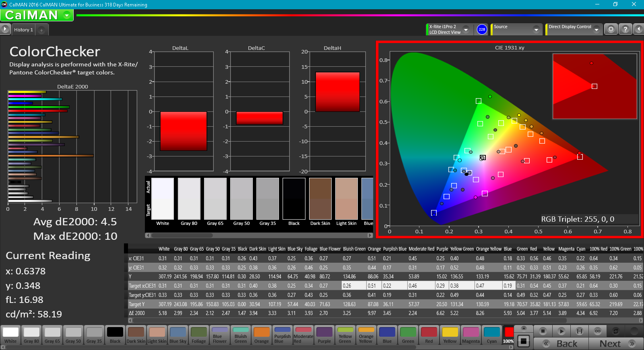Select the Orange Yellow patch button

click(x=366, y=335)
